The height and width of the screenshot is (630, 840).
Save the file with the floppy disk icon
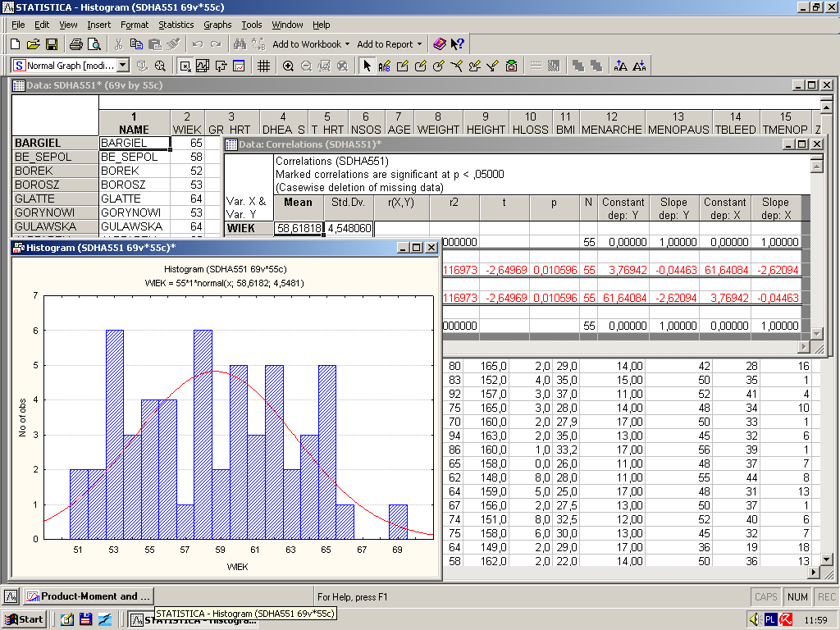pos(52,44)
